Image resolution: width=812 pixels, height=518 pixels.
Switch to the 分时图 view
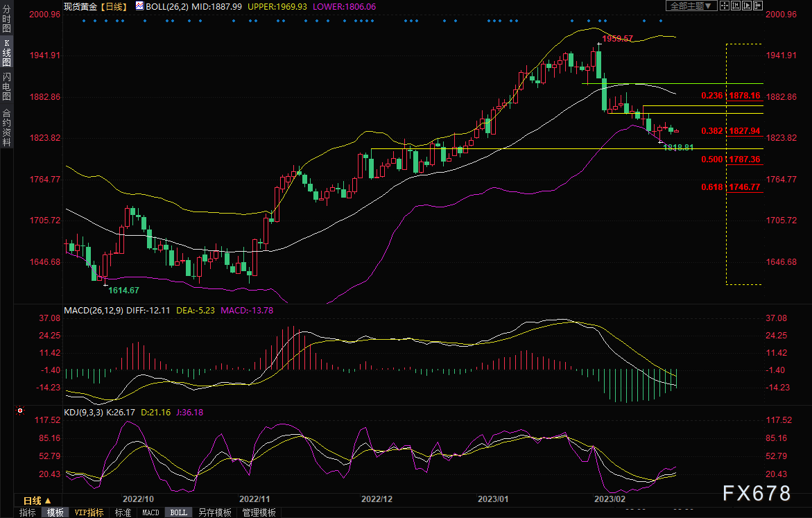7,19
